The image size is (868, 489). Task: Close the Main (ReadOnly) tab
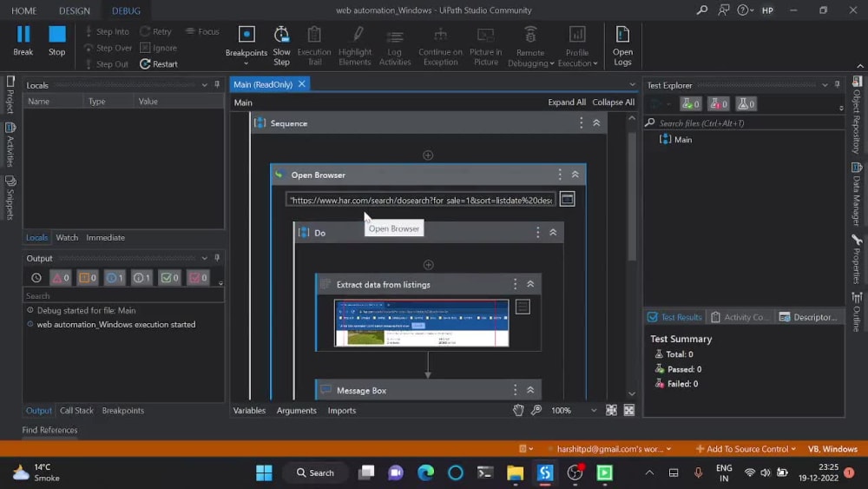point(302,84)
